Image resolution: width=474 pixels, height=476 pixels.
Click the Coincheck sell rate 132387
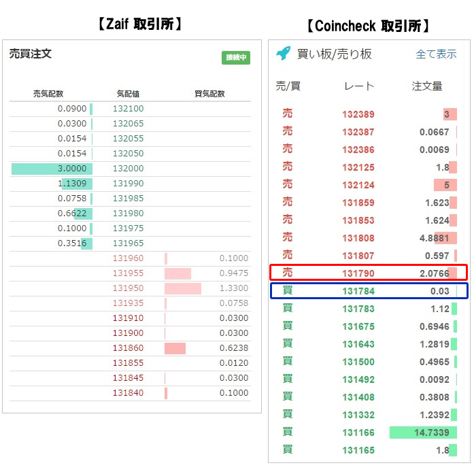pos(358,132)
